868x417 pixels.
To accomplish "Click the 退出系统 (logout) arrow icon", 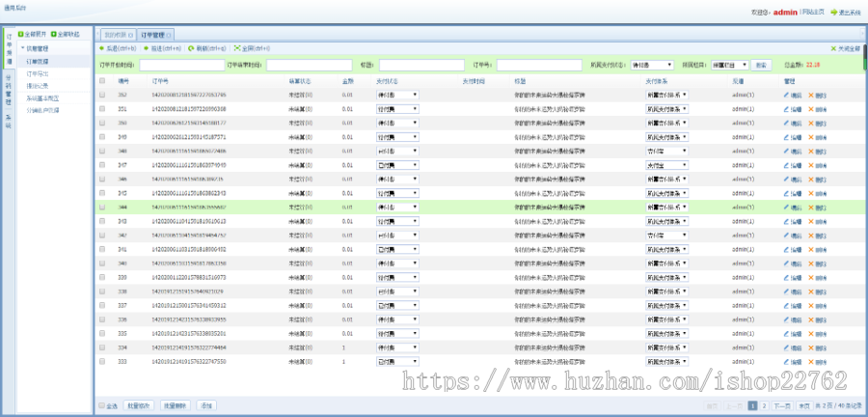I will 834,12.
